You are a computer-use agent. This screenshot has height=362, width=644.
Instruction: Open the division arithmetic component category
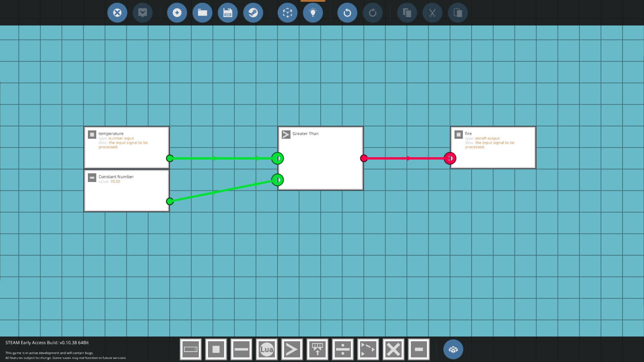point(342,349)
